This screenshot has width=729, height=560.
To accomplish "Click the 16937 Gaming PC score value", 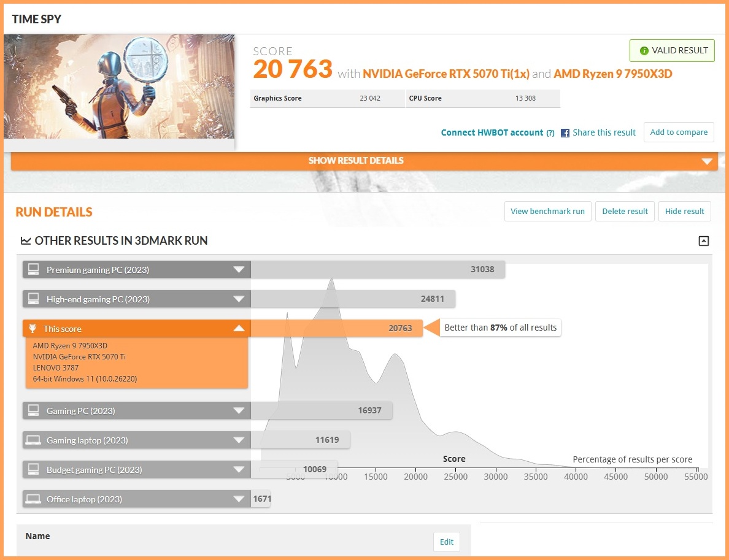I will coord(369,410).
